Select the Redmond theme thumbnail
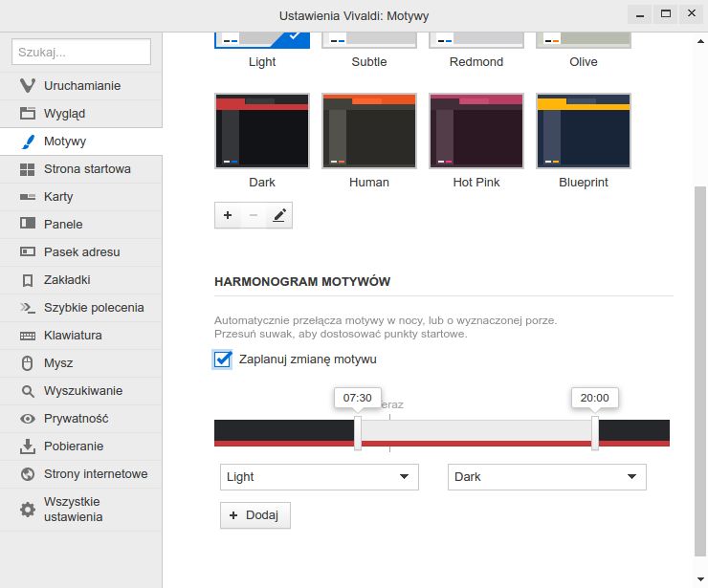 click(476, 40)
